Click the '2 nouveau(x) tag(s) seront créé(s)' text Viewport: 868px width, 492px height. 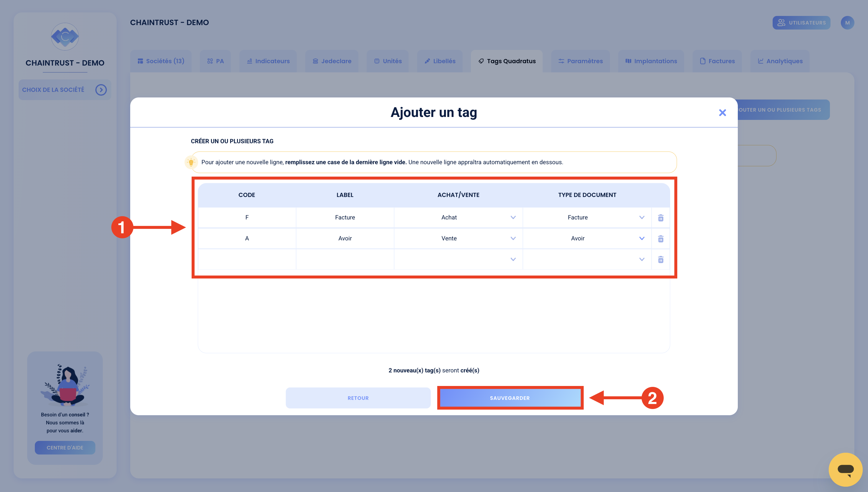[x=434, y=370]
